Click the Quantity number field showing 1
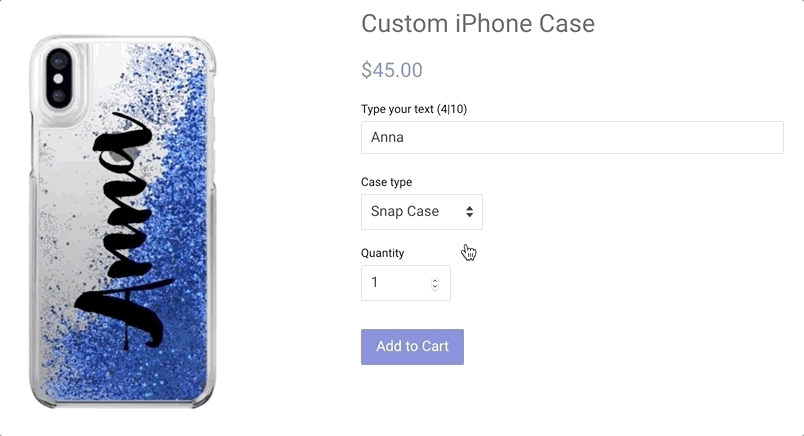 pos(406,283)
